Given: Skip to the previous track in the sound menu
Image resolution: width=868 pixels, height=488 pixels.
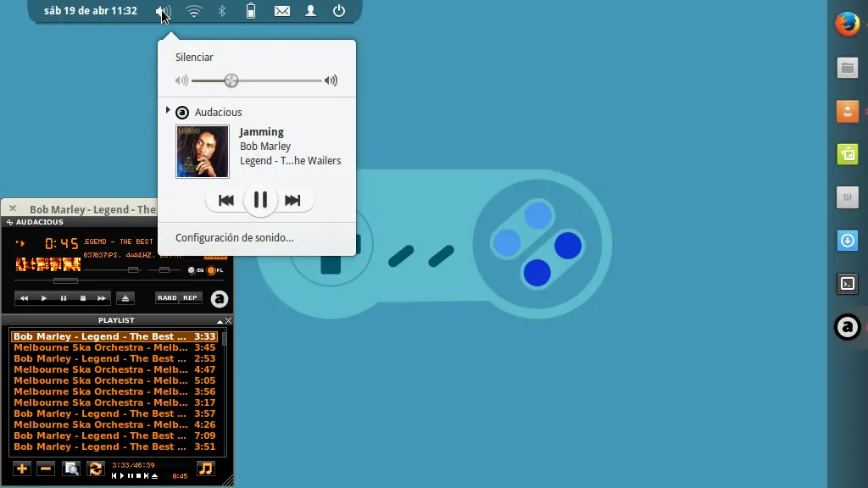Looking at the screenshot, I should 225,200.
